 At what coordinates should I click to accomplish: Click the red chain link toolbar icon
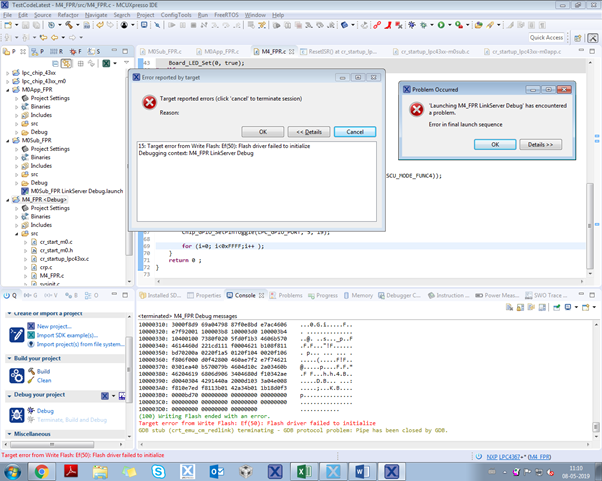(x=377, y=25)
